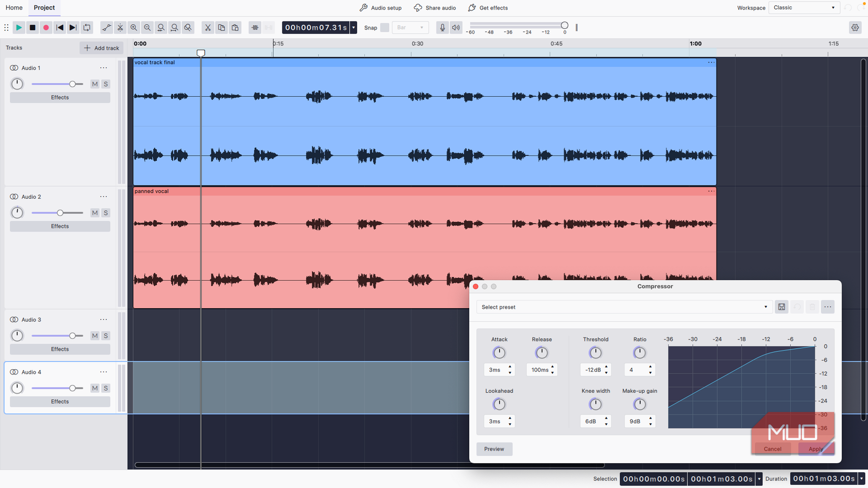Screen dimensions: 868x488
Task: Switch to the Home tab
Action: click(14, 8)
